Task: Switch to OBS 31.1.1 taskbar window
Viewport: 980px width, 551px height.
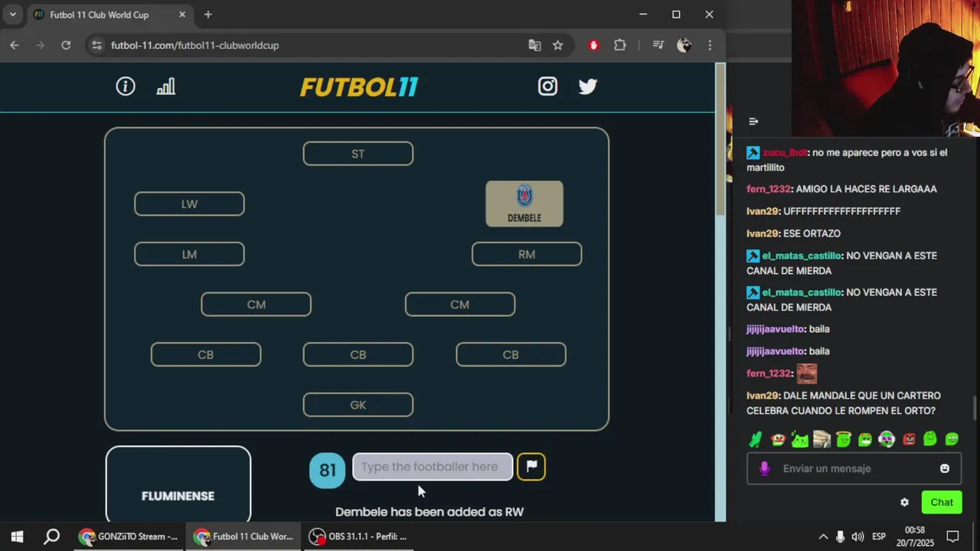Action: pyautogui.click(x=358, y=536)
